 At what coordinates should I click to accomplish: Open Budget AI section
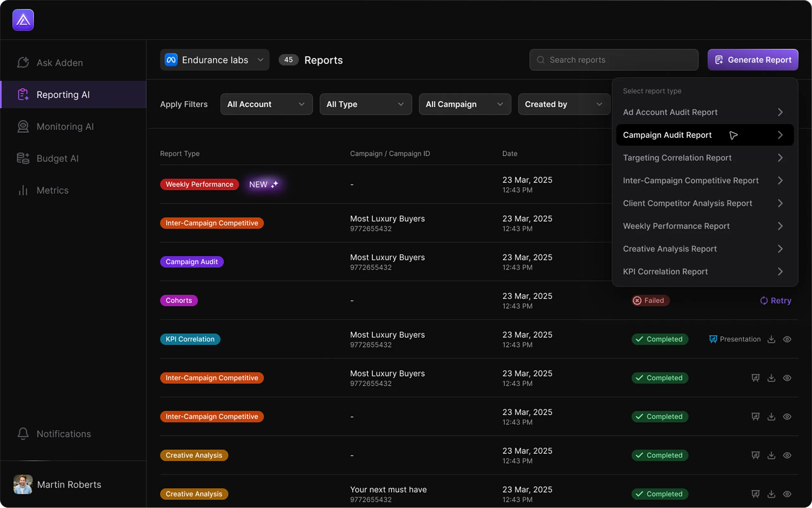[57, 159]
